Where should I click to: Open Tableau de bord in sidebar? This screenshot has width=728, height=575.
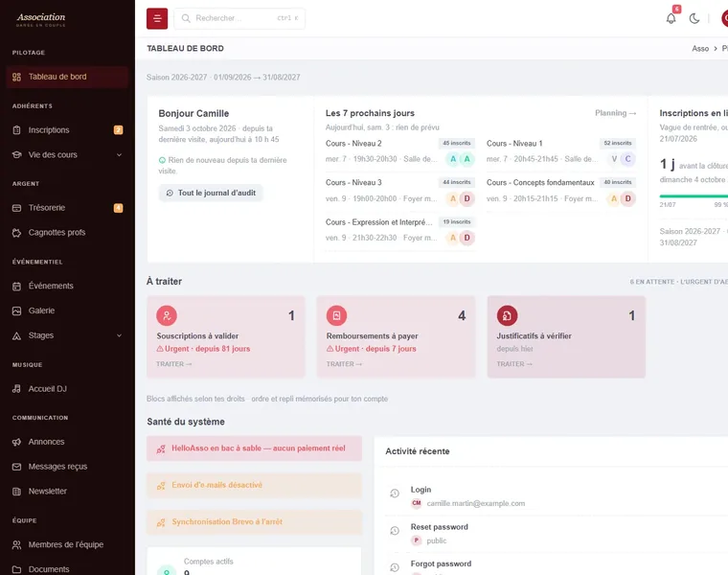[67, 77]
